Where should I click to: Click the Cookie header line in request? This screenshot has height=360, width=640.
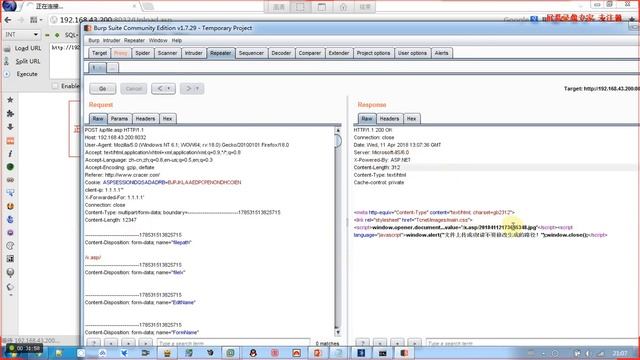163,182
